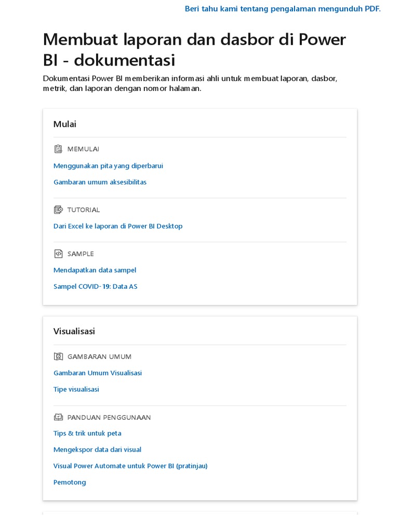Open Mengekspor data dari visual link
Screen dimensions: 399x532
tap(97, 450)
